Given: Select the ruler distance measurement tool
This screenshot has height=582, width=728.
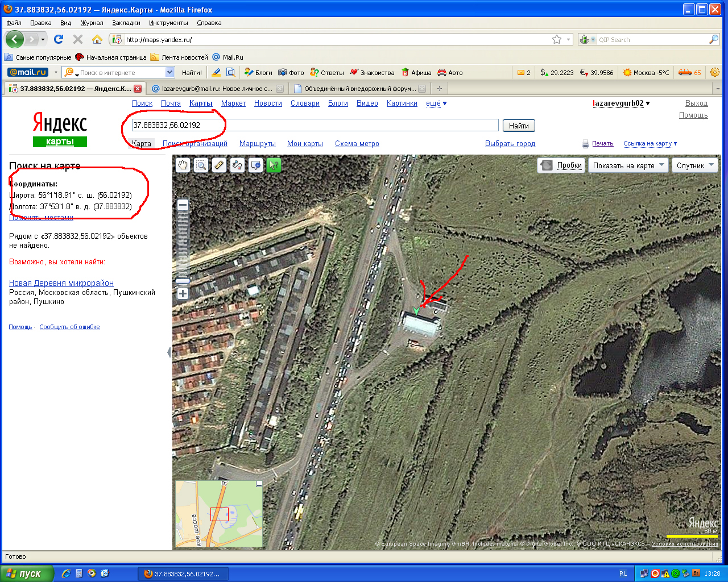Looking at the screenshot, I should click(219, 165).
